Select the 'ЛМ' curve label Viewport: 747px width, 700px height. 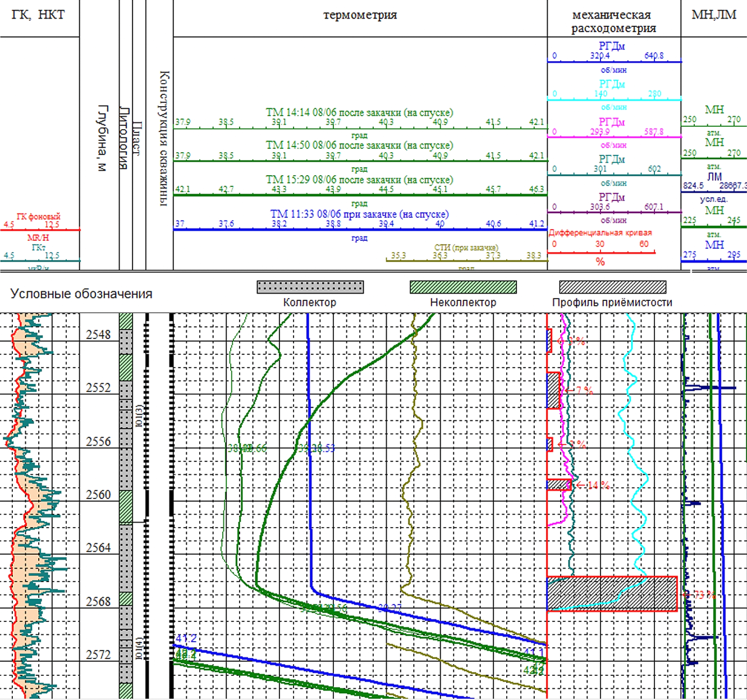tap(714, 176)
